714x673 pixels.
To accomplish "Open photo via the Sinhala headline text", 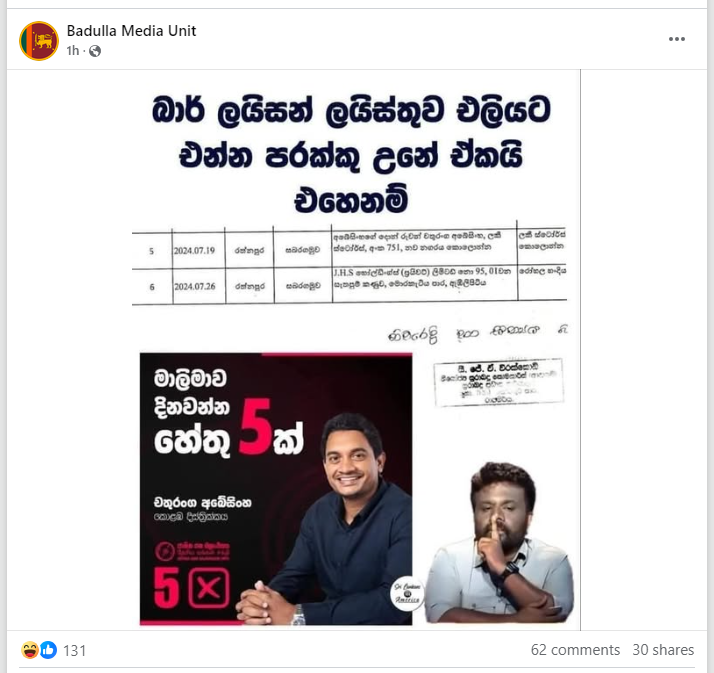I will (x=351, y=154).
